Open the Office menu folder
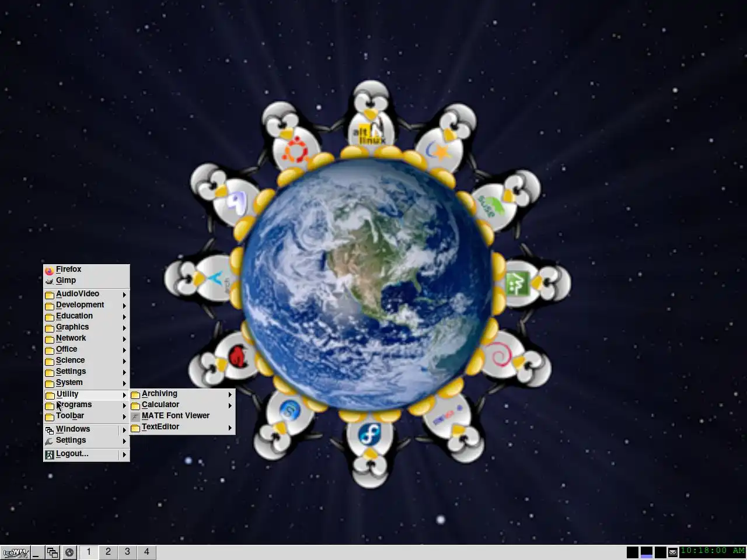The height and width of the screenshot is (560, 747). point(86,349)
